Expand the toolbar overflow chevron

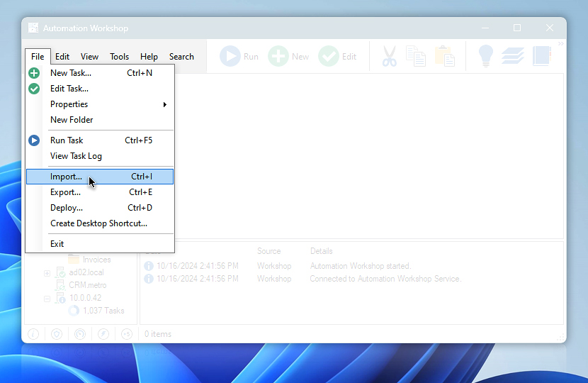560,44
